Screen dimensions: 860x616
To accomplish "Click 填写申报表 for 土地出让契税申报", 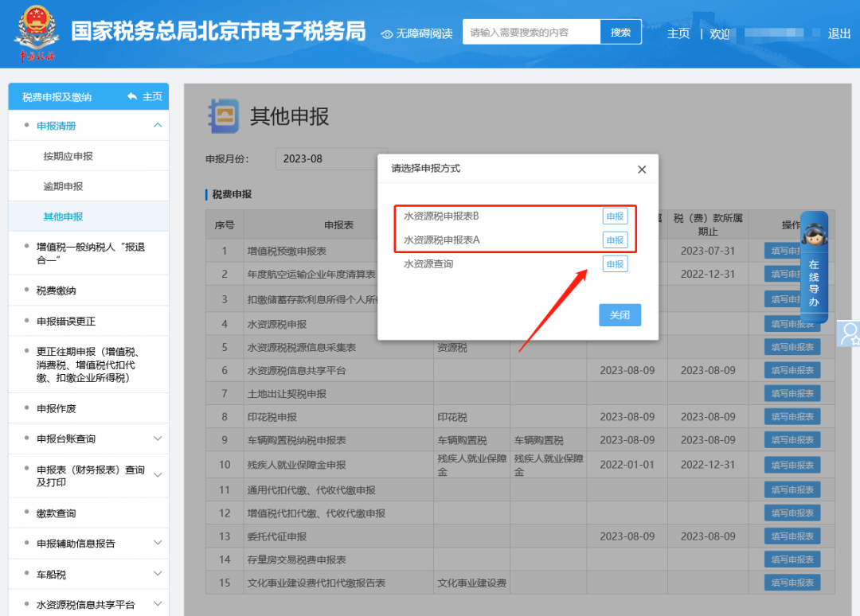I will (792, 393).
